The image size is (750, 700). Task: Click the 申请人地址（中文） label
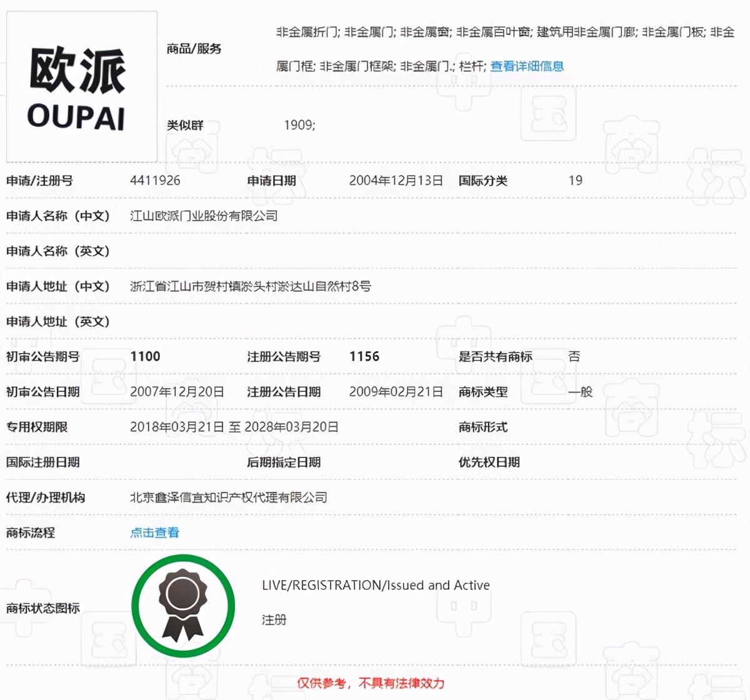[58, 286]
